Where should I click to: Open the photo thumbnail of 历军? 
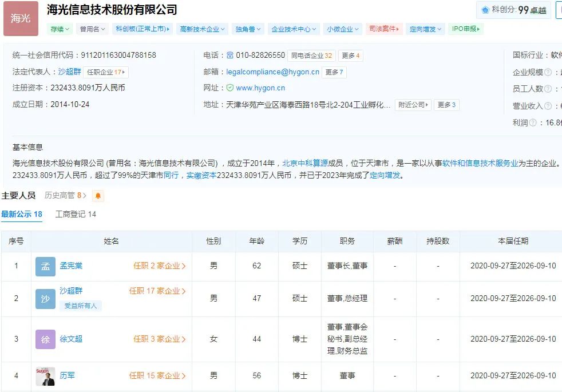pyautogui.click(x=46, y=376)
